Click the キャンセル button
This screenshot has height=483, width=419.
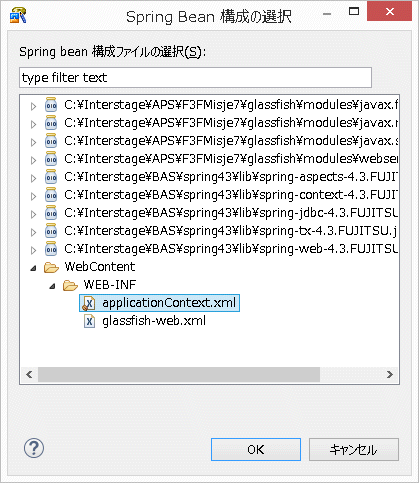click(354, 449)
